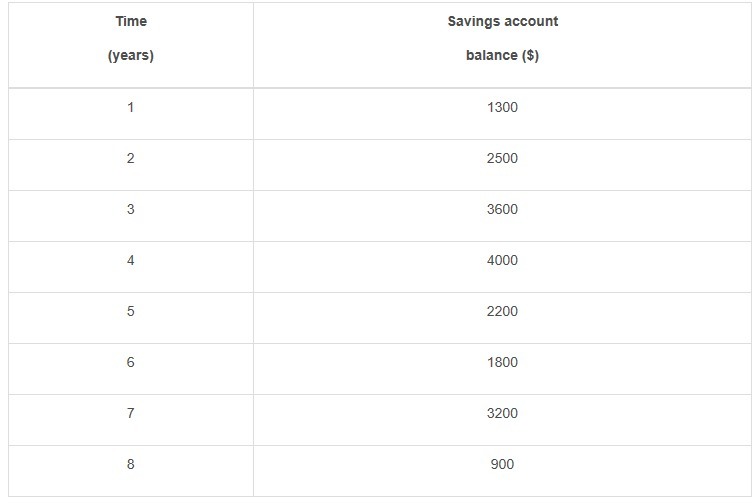756x503 pixels.
Task: Select the 1300 balance cell
Action: 502,107
